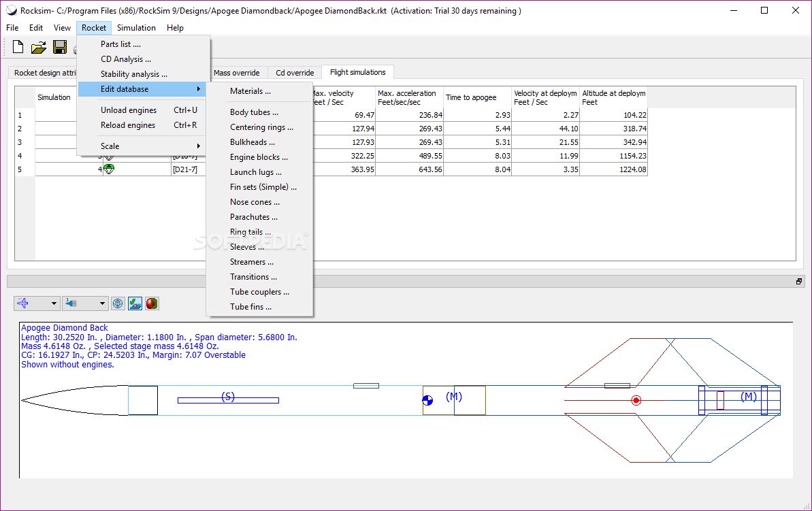
Task: Click the 8.03 time to apogee cell
Action: (x=477, y=156)
